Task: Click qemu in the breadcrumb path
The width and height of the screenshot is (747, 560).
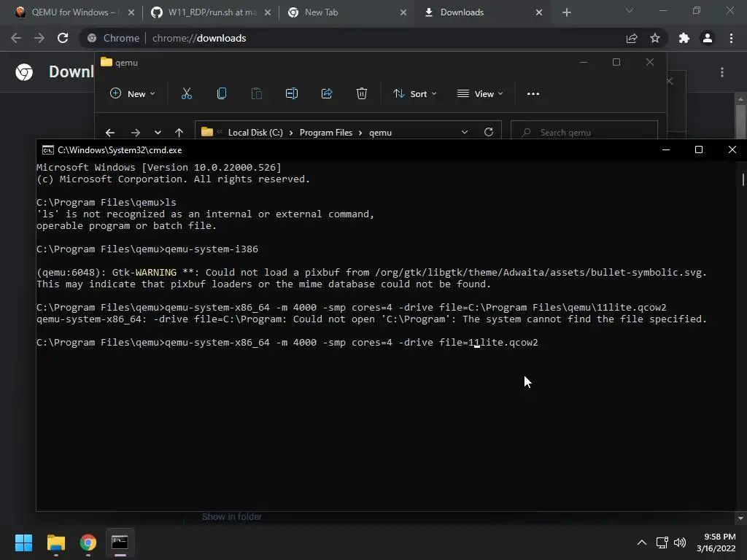Action: coord(380,133)
